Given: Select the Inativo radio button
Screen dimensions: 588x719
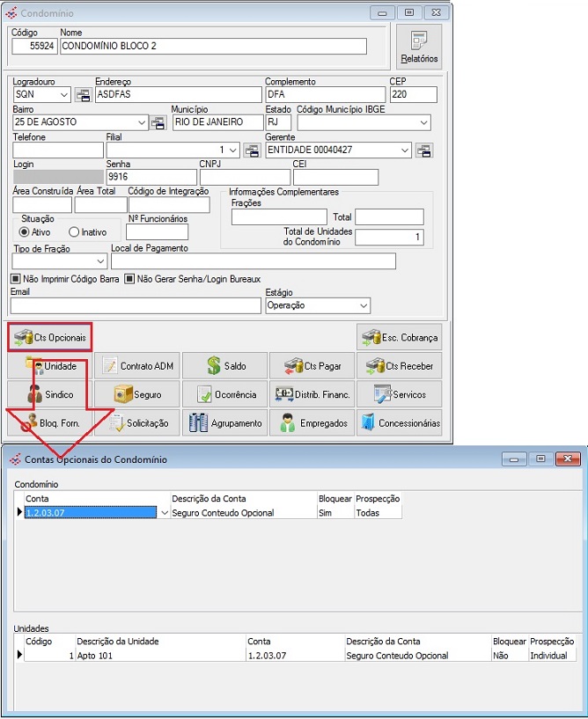Looking at the screenshot, I should pyautogui.click(x=74, y=232).
